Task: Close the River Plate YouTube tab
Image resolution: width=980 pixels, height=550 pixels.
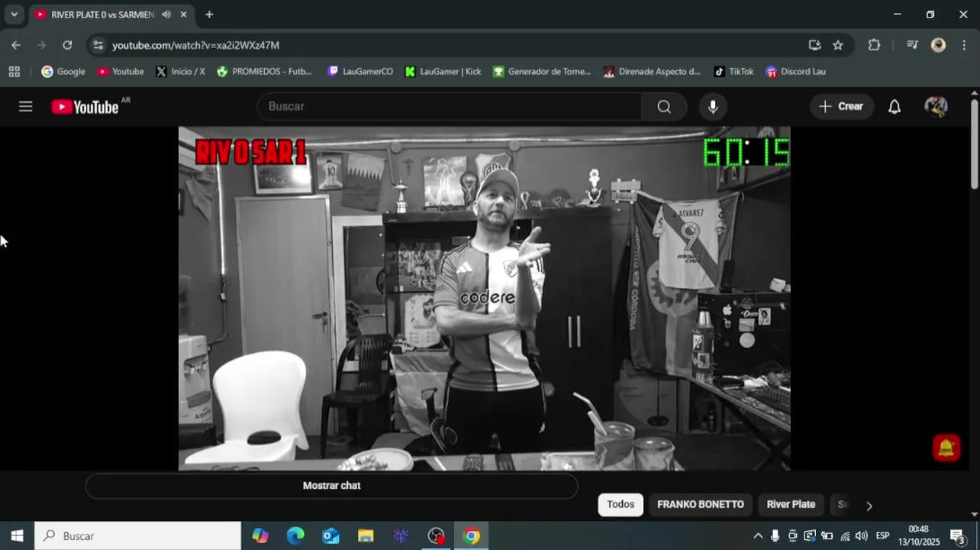Action: pos(184,15)
